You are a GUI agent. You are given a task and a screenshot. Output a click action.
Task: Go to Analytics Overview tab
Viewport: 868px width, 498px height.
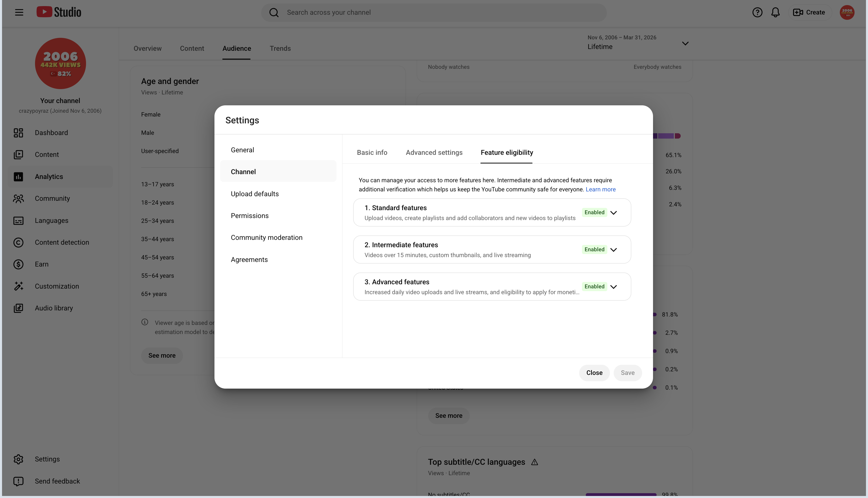click(x=147, y=48)
